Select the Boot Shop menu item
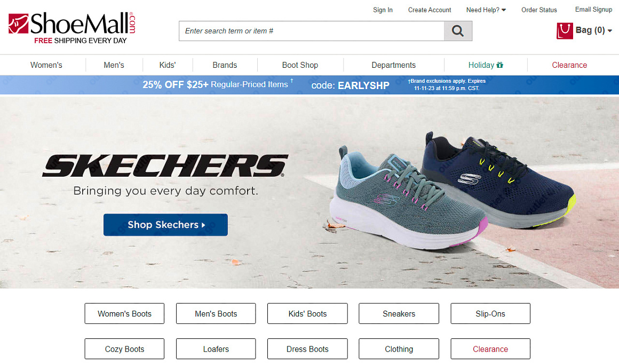 [x=300, y=65]
